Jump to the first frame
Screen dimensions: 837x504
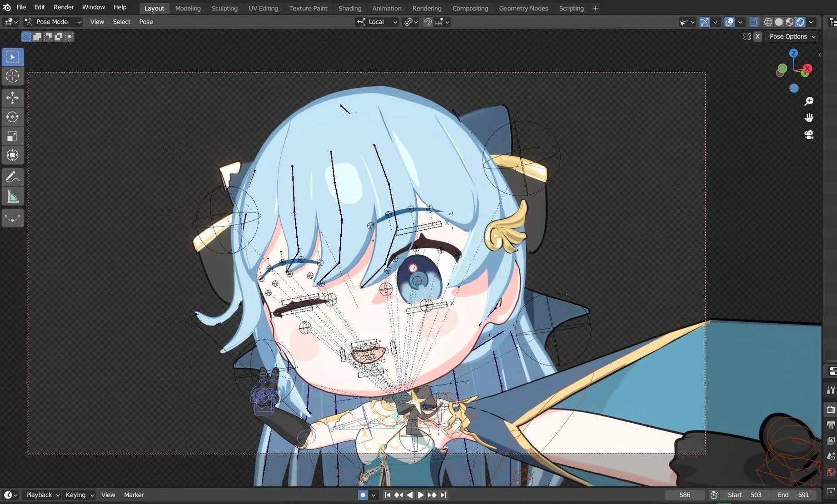[387, 495]
